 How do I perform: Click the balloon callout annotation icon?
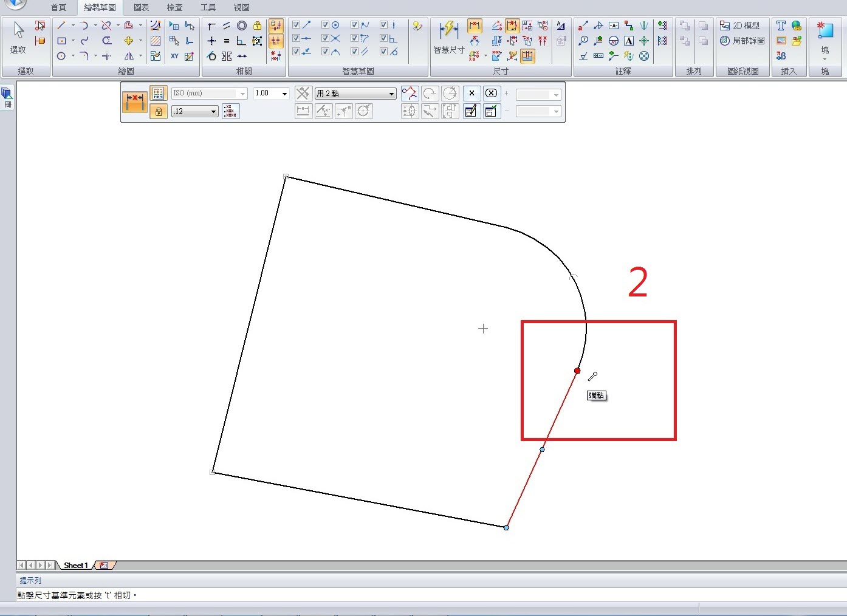coord(583,41)
